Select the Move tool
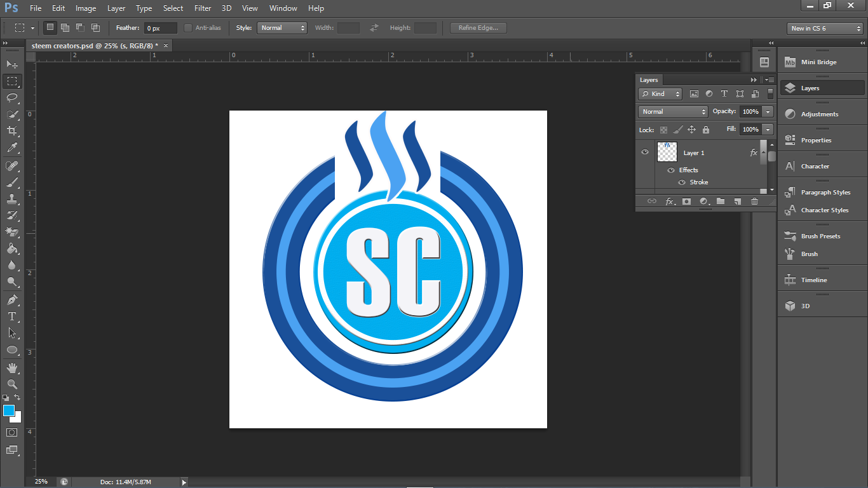Viewport: 868px width, 488px height. point(12,64)
